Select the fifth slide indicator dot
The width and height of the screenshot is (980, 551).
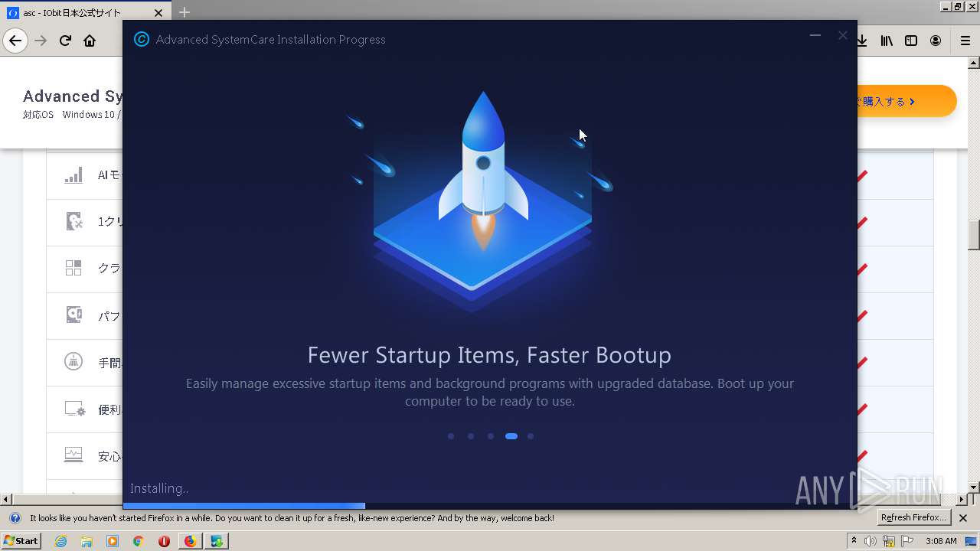tap(531, 436)
